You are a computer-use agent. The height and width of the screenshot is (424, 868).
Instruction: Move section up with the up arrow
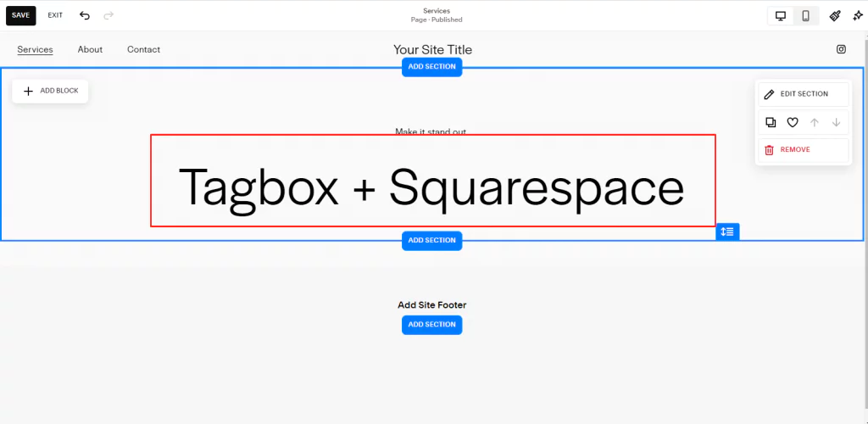tap(815, 122)
